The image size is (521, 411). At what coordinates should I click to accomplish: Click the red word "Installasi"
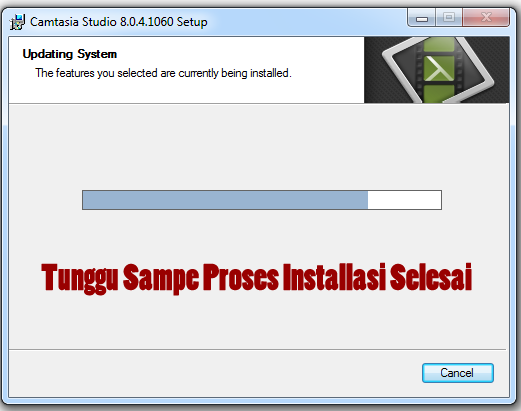click(x=334, y=277)
